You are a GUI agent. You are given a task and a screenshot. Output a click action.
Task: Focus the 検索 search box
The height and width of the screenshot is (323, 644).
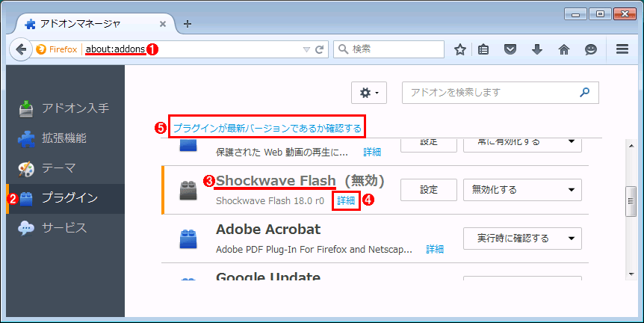[388, 49]
